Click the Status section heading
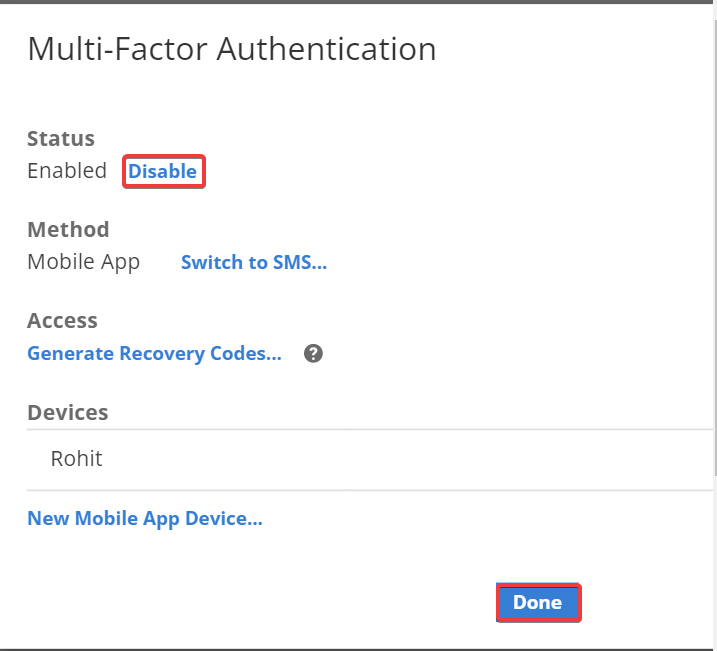The image size is (717, 651). pyautogui.click(x=61, y=139)
